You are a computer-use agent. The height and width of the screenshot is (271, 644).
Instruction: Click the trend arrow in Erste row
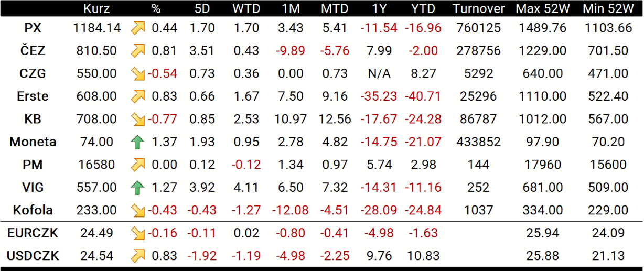(x=138, y=96)
